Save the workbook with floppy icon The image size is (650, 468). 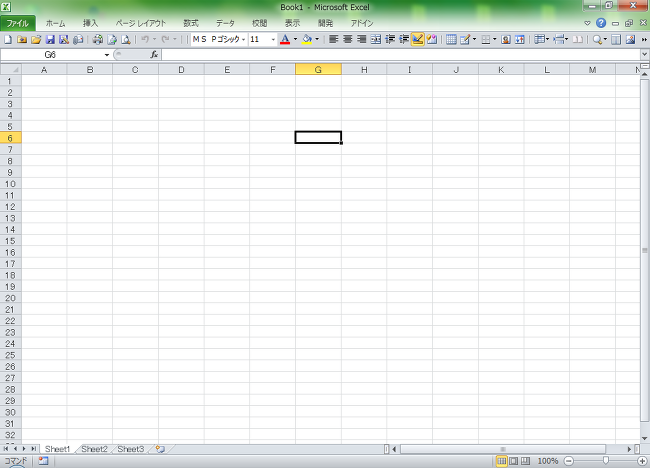click(50, 39)
